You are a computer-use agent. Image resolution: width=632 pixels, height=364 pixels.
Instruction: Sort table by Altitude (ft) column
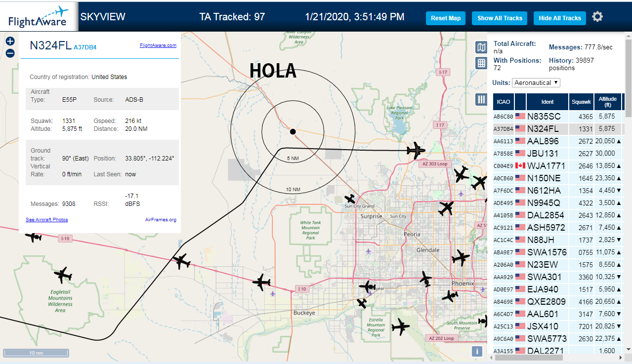point(608,102)
